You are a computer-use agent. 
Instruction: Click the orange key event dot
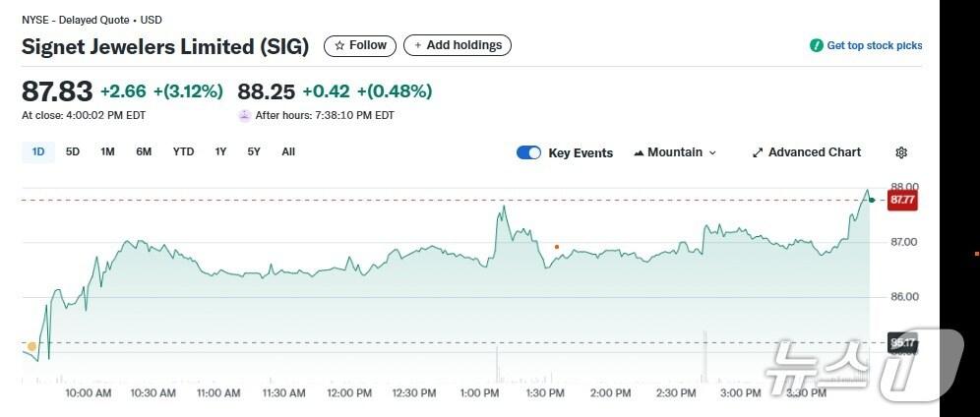pos(557,247)
